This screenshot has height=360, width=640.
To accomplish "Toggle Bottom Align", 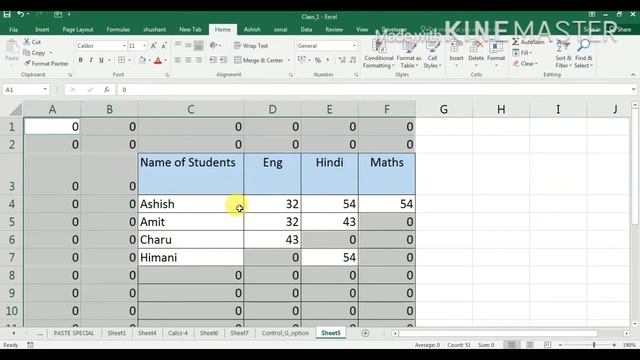I will pos(199,45).
